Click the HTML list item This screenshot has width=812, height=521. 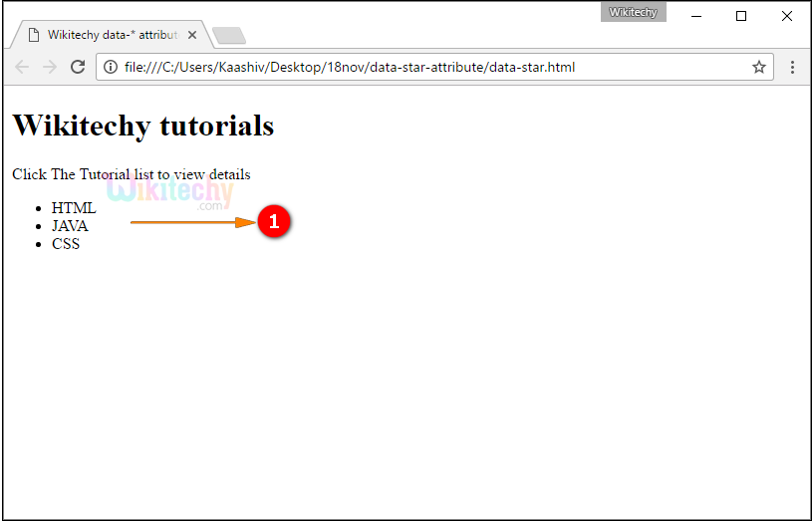pos(74,207)
